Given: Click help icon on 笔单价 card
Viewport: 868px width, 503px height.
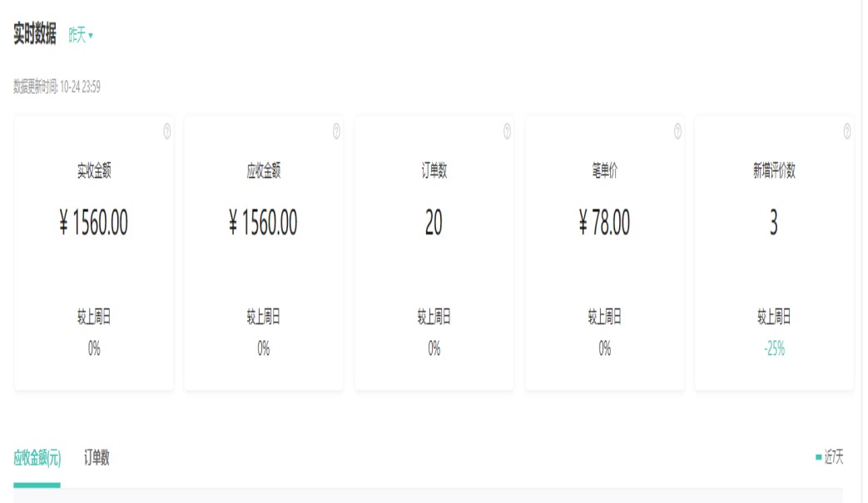Looking at the screenshot, I should coord(677,131).
